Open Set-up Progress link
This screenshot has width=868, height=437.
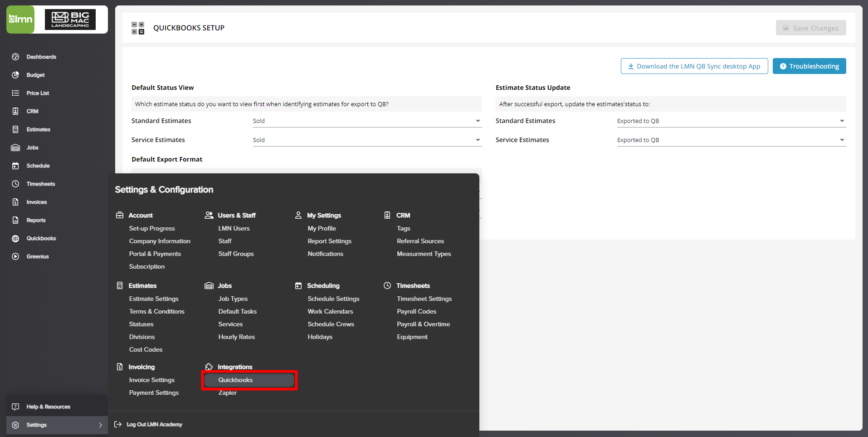(152, 229)
